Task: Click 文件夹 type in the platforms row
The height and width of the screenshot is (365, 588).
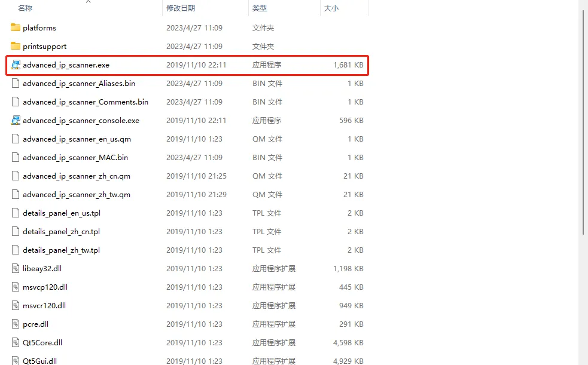Action: point(263,27)
